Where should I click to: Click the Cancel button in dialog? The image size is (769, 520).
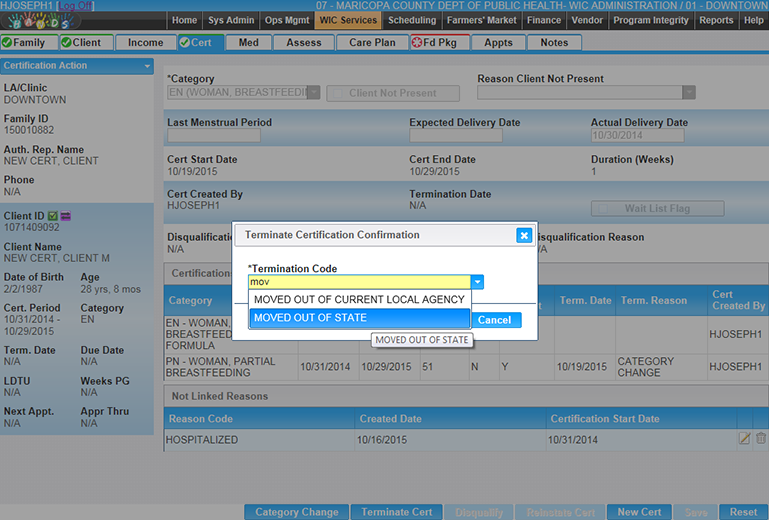coord(494,320)
